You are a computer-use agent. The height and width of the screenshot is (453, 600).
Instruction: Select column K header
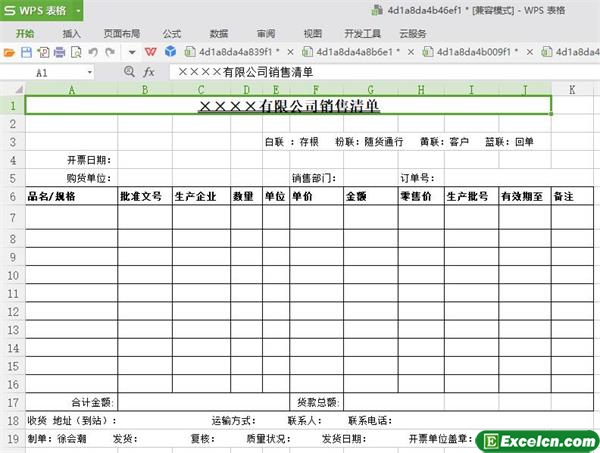point(572,90)
